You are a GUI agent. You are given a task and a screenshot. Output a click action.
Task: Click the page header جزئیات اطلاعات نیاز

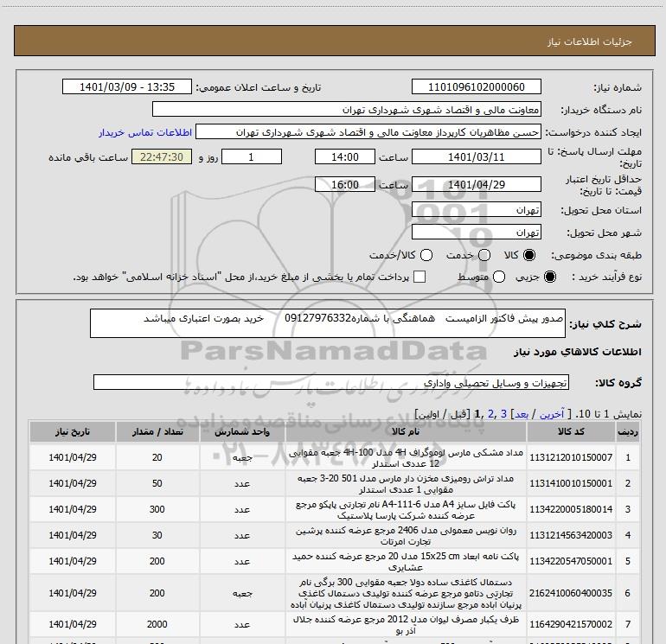tap(590, 41)
